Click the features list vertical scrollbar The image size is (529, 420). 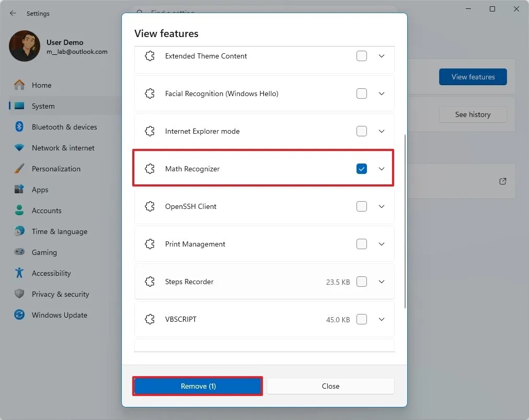point(405,221)
